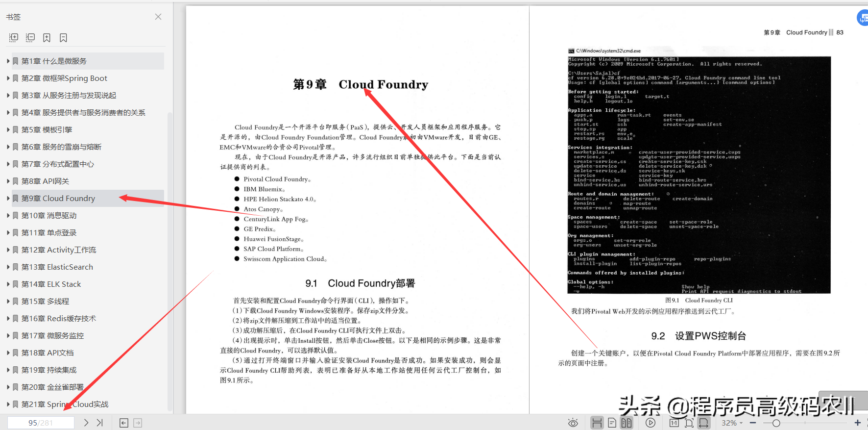
Task: Open the 32% zoom level dropdown
Action: [732, 423]
